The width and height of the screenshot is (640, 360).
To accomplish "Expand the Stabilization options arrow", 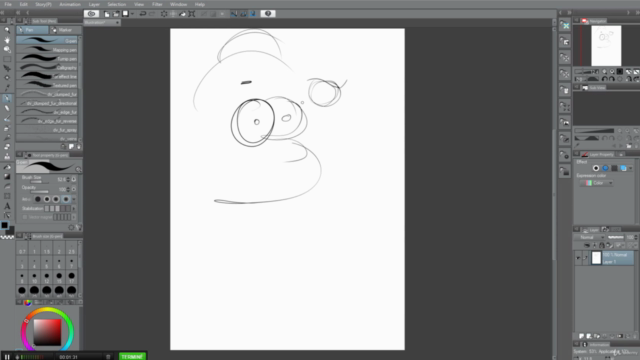I will (74, 209).
